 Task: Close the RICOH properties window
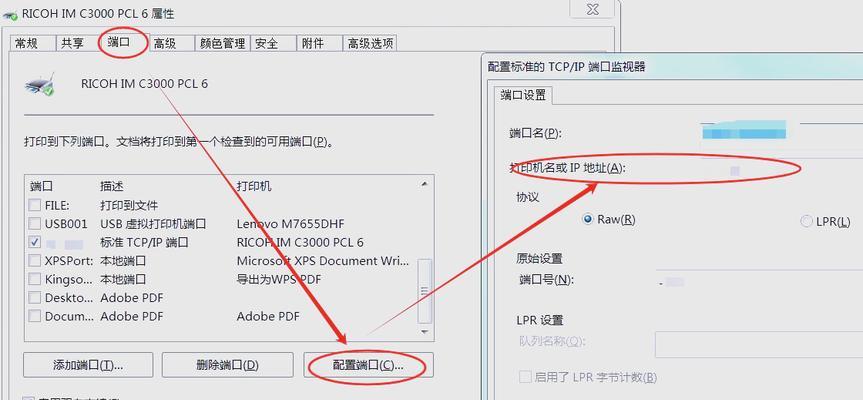point(592,9)
